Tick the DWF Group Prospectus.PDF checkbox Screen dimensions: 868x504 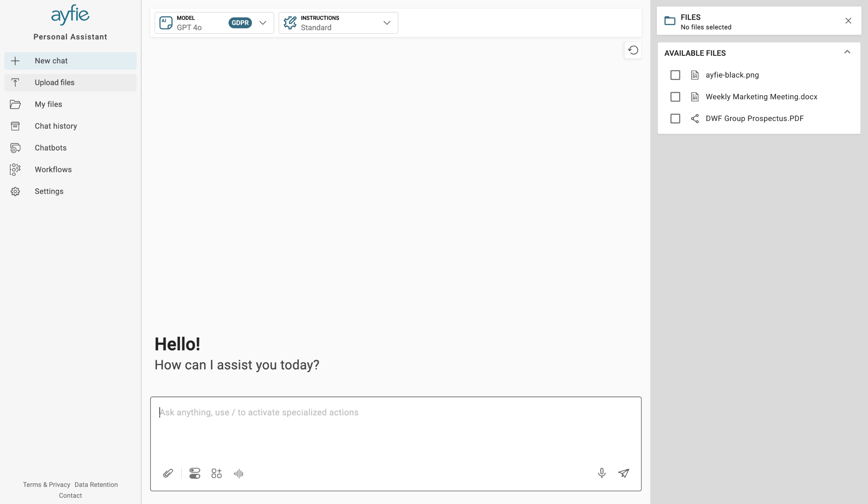click(675, 118)
